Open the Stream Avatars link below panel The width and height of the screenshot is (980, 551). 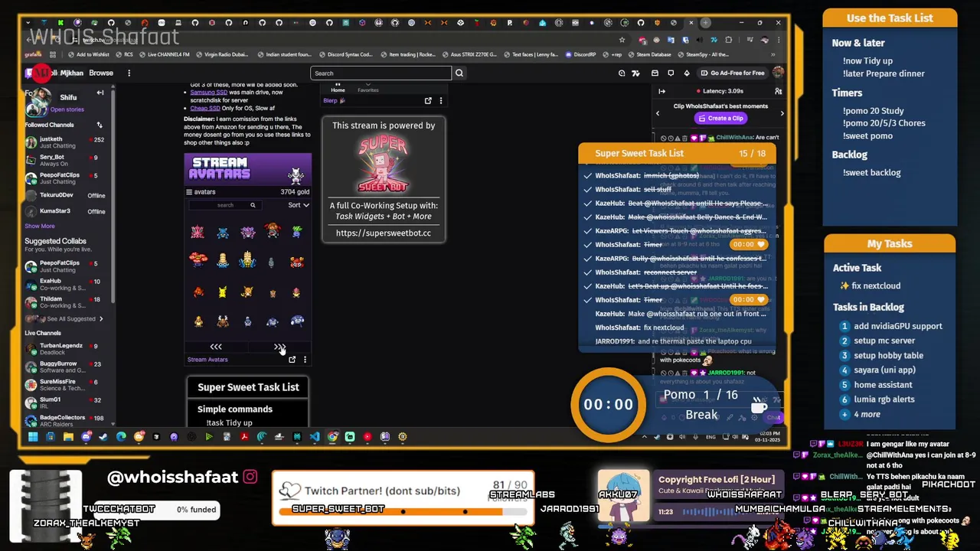(207, 360)
